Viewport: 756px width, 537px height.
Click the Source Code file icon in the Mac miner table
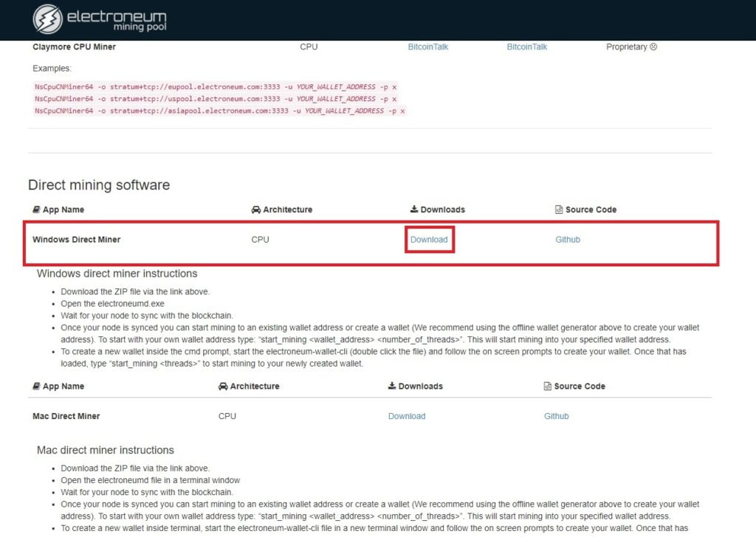pyautogui.click(x=547, y=387)
